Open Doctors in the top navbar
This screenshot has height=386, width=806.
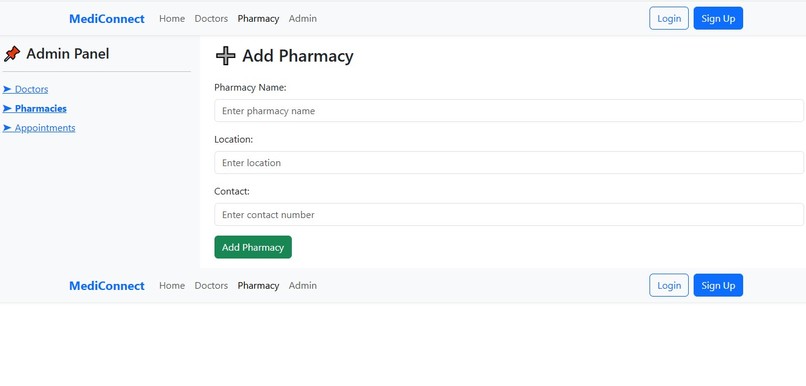211,19
